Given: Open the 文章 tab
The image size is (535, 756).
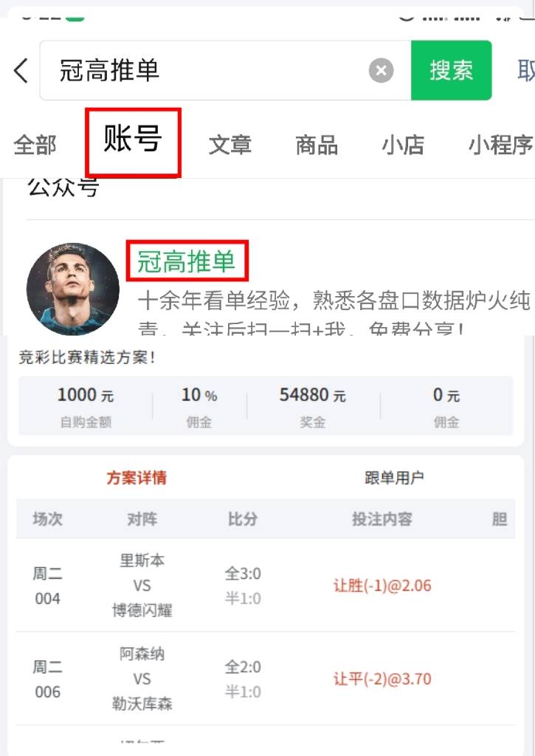Looking at the screenshot, I should point(229,145).
